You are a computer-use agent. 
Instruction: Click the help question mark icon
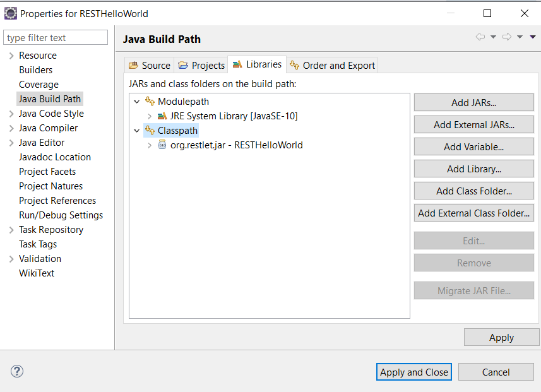[17, 371]
